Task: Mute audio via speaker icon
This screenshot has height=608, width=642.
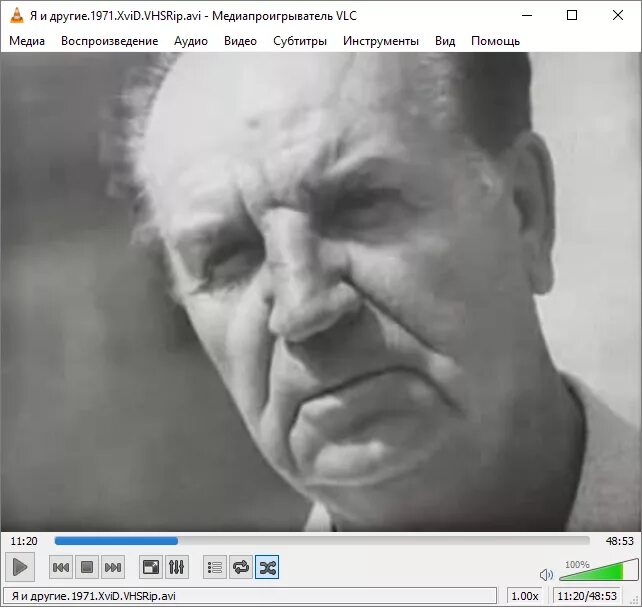Action: tap(546, 575)
